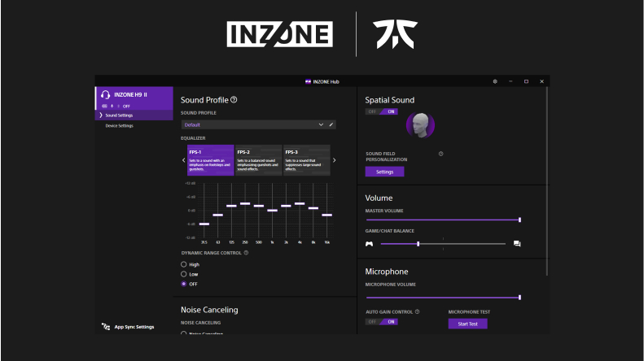Click the 1k equalizer band handle

pos(272,211)
